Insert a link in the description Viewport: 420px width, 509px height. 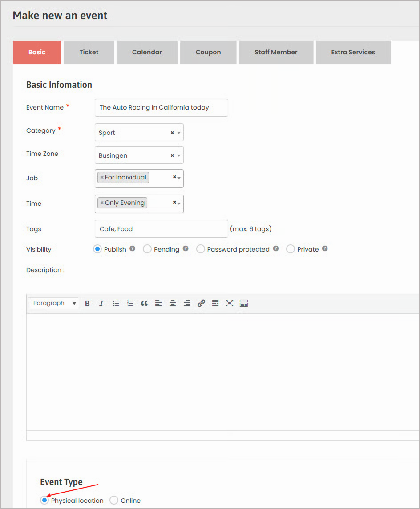(x=201, y=303)
